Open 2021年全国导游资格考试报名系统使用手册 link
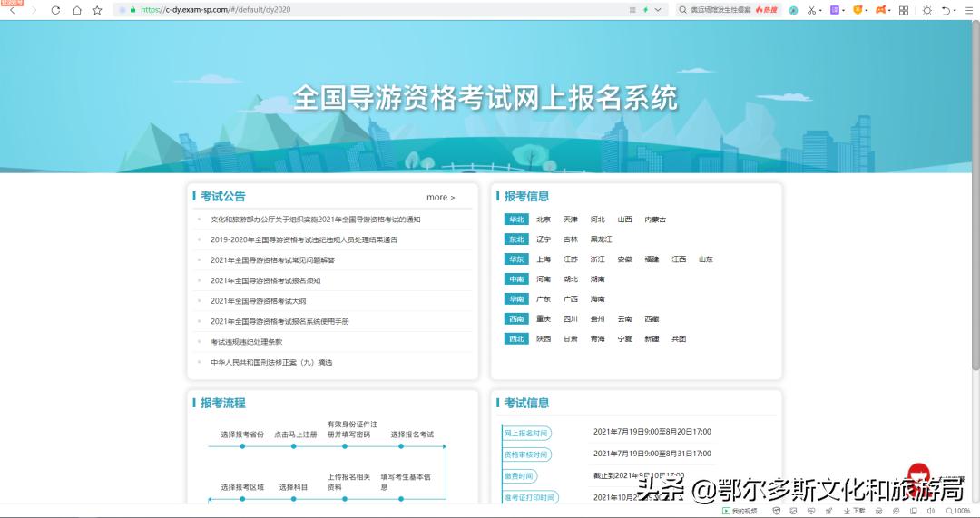 [279, 321]
